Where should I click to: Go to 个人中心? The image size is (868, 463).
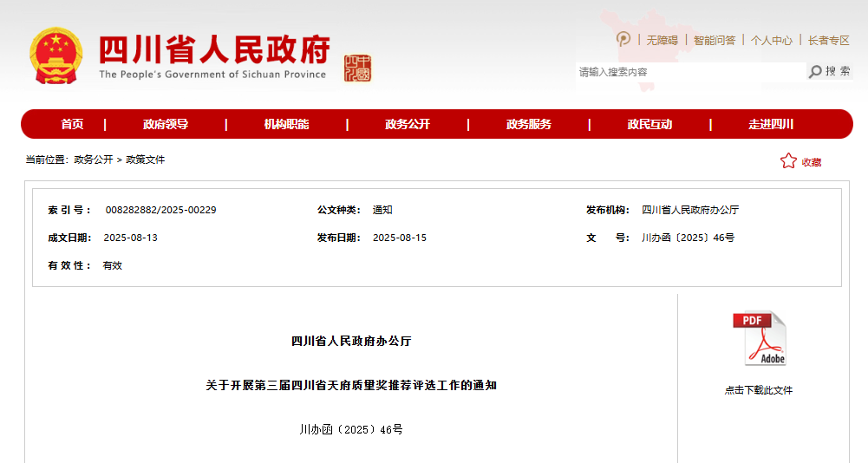(771, 41)
